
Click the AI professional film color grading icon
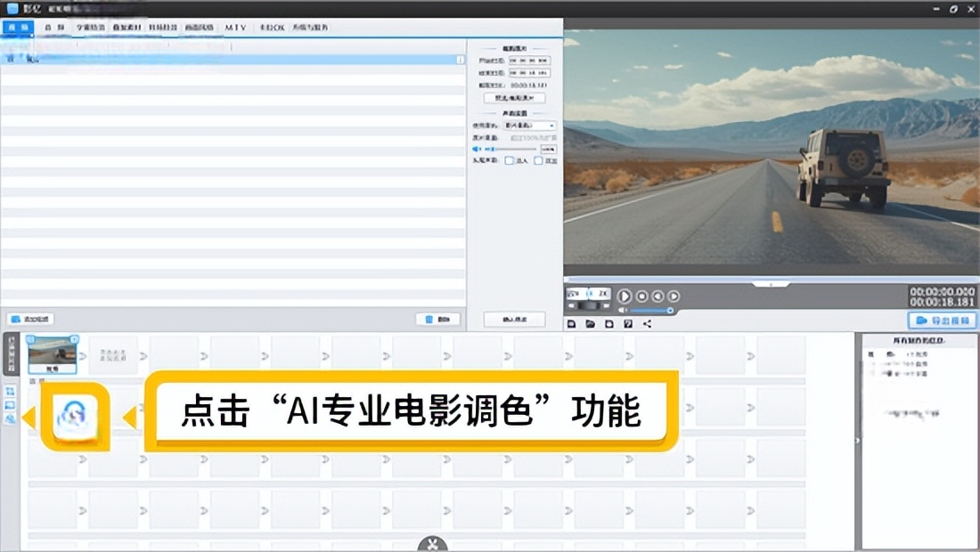point(75,417)
